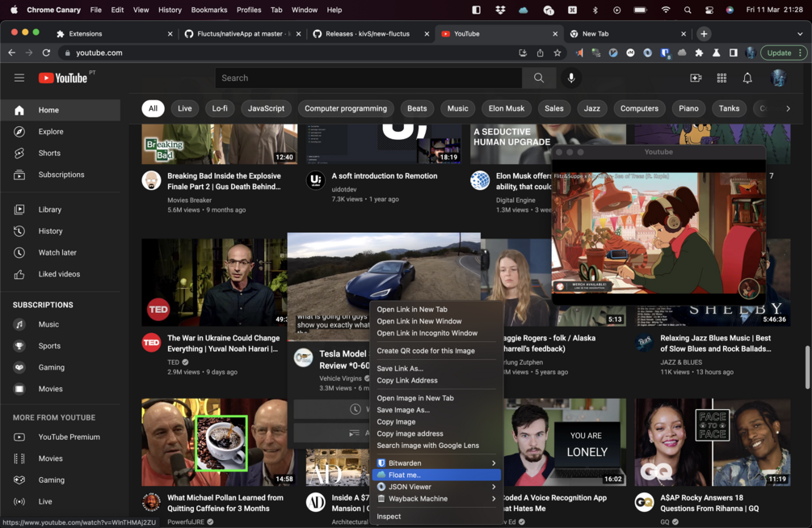This screenshot has width=812, height=528.
Task: Show more filter chips with right arrow
Action: click(789, 109)
